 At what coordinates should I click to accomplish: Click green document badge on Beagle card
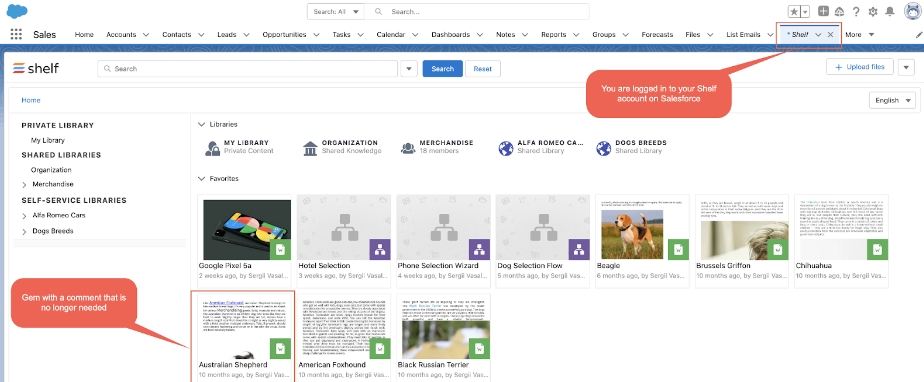[679, 250]
